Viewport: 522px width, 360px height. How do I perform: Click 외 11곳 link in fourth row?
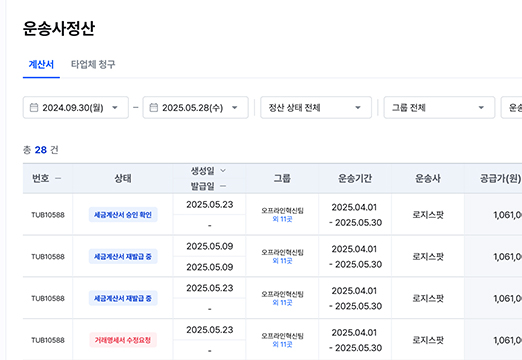(x=282, y=344)
